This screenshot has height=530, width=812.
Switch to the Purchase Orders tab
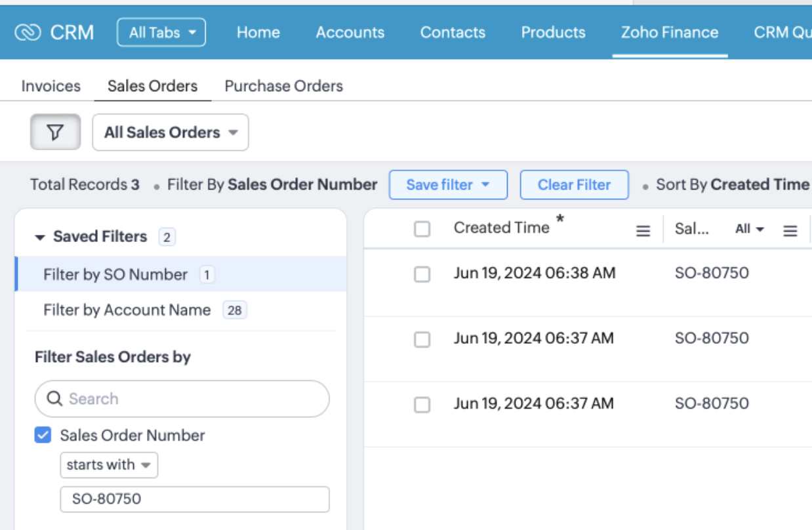pos(283,86)
